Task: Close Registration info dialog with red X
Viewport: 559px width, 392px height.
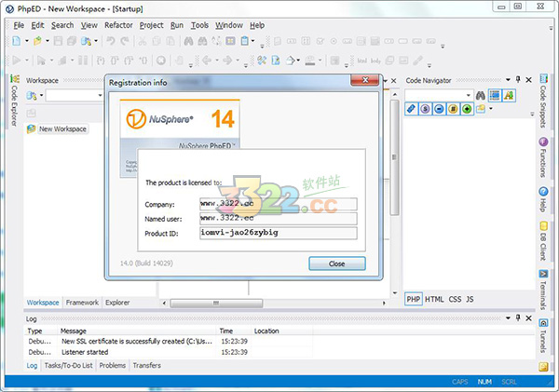Action: pyautogui.click(x=364, y=80)
